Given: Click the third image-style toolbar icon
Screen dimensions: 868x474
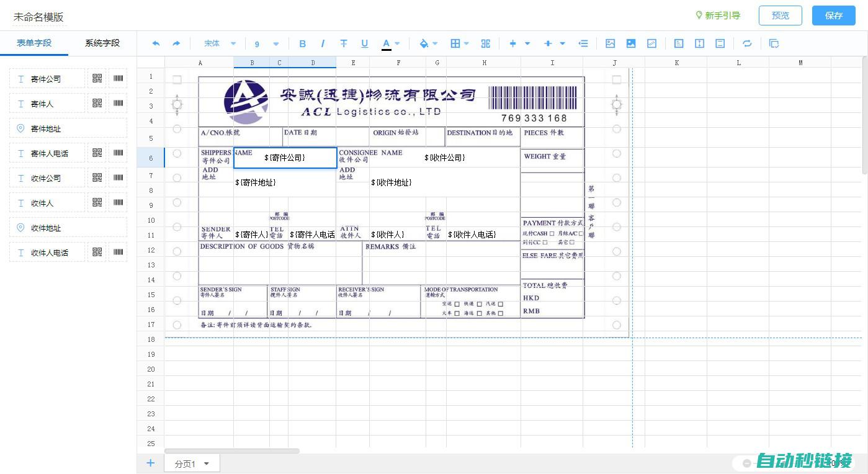Looking at the screenshot, I should pyautogui.click(x=652, y=43).
